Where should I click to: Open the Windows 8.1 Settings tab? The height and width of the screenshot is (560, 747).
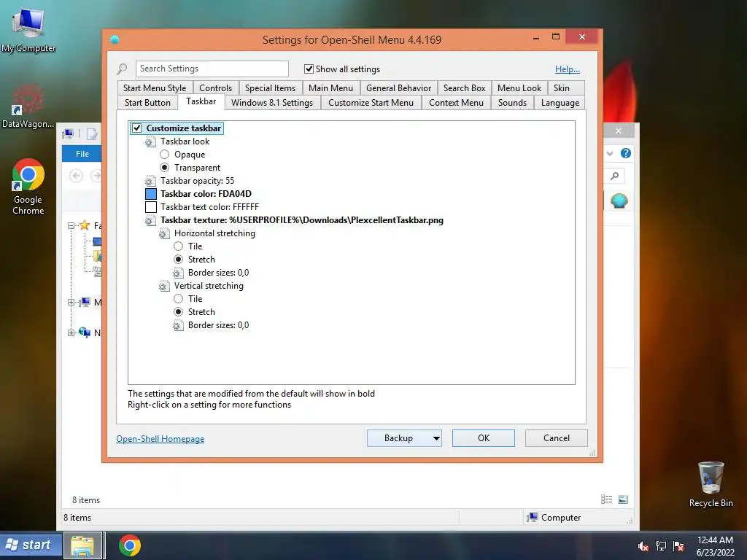272,103
